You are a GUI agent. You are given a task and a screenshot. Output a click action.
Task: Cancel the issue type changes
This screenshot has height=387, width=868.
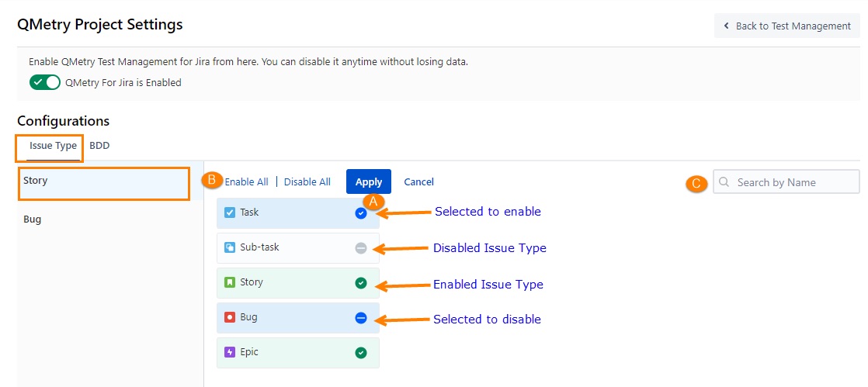419,182
